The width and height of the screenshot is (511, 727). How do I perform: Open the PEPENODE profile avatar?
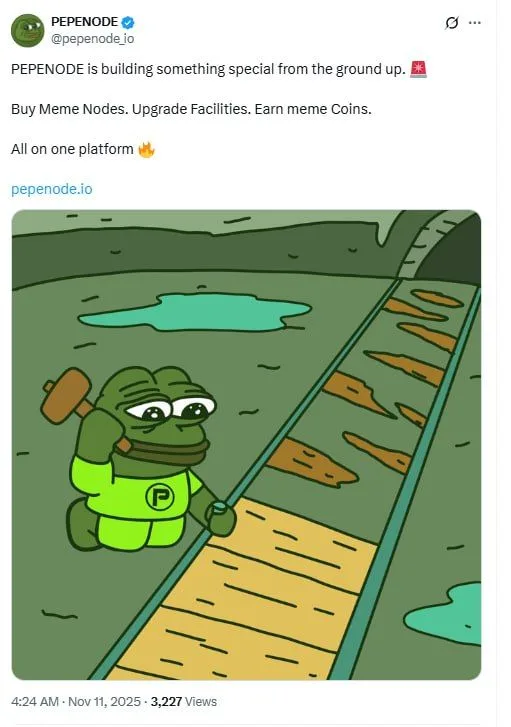click(27, 31)
